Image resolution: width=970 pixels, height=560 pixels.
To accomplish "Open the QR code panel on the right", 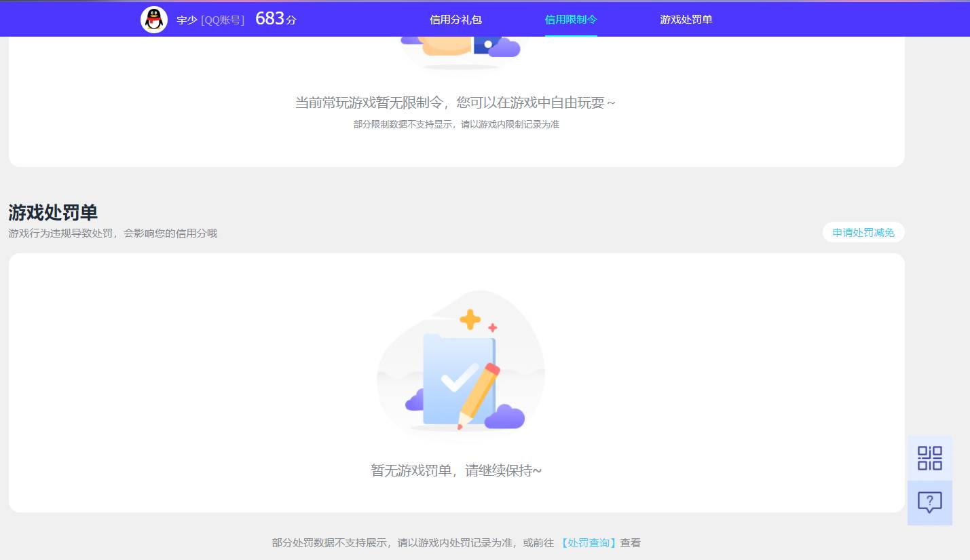I will (930, 458).
